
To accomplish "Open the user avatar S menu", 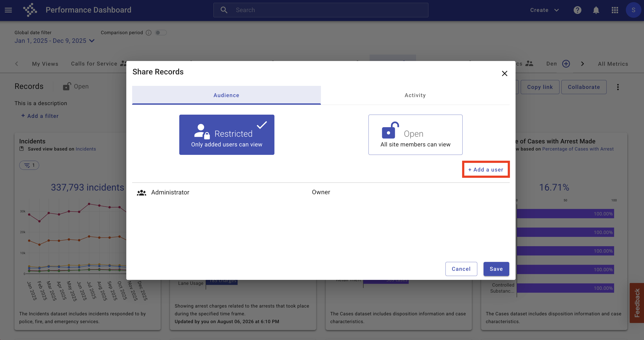I will (633, 10).
